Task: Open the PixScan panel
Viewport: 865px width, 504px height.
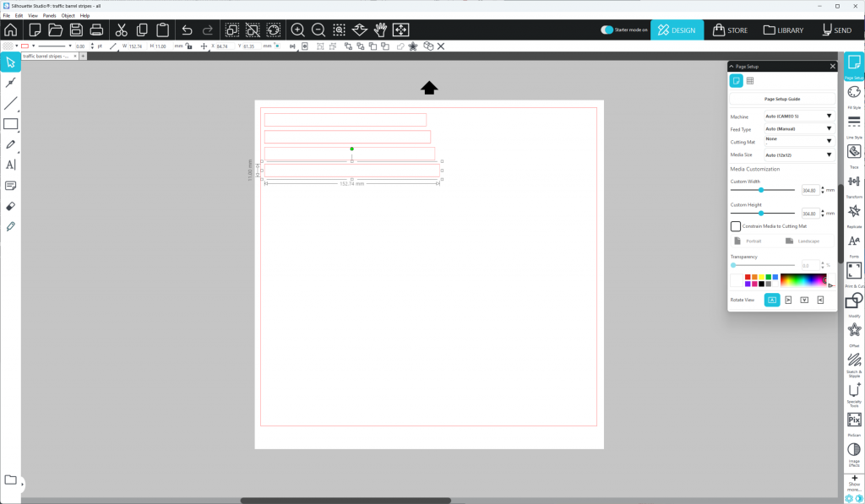Action: [854, 424]
